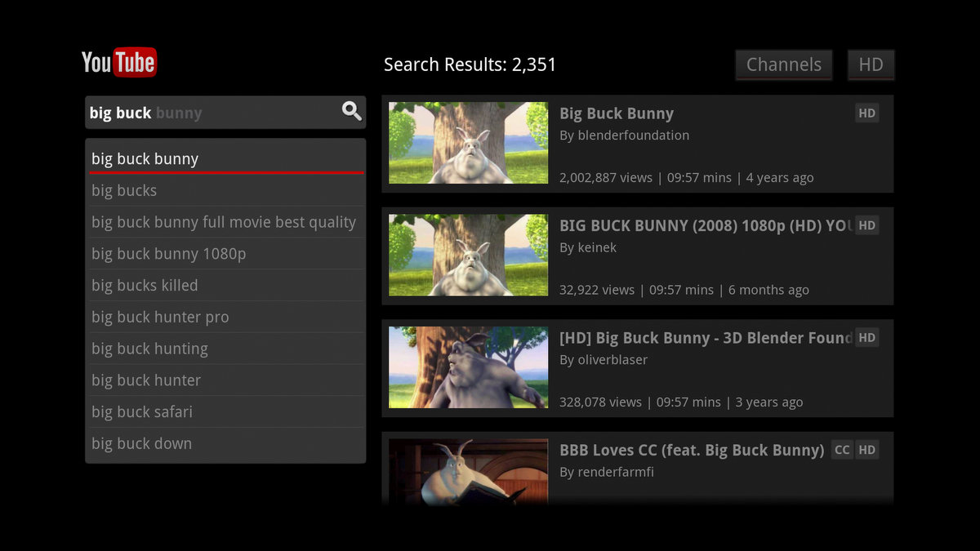Choose suggestion "big buck safari"

tap(225, 412)
